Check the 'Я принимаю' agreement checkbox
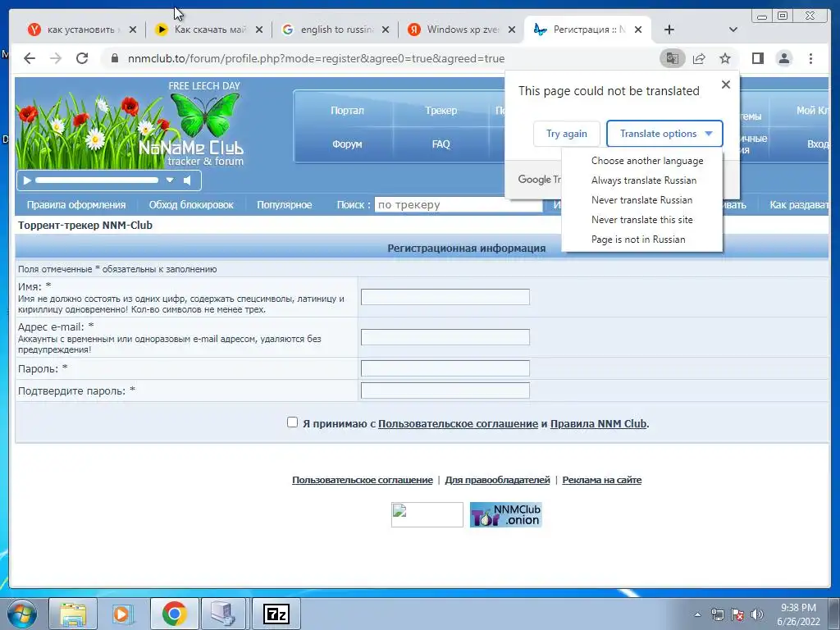840x630 pixels. click(x=292, y=422)
